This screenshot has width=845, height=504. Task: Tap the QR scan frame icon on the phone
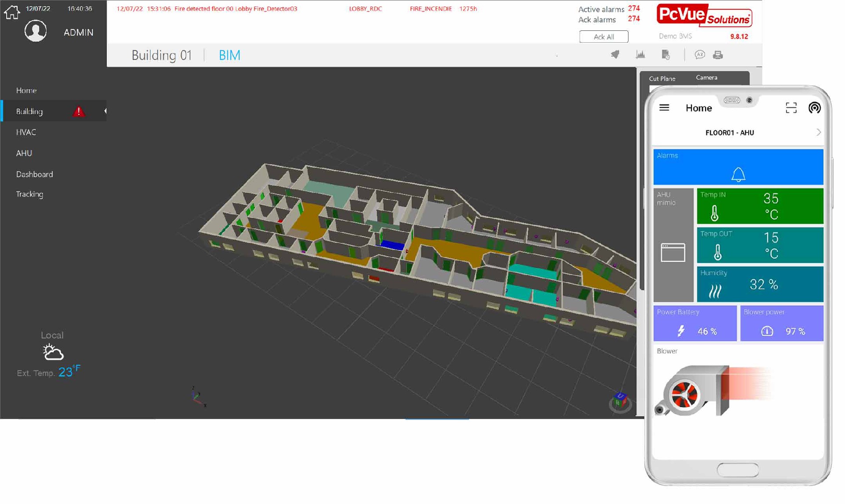[x=791, y=108]
